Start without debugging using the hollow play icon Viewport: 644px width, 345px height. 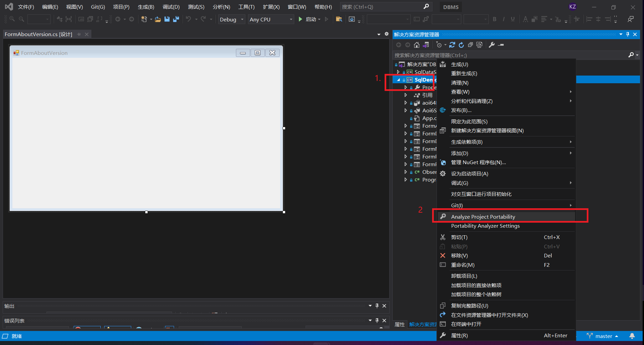[327, 19]
